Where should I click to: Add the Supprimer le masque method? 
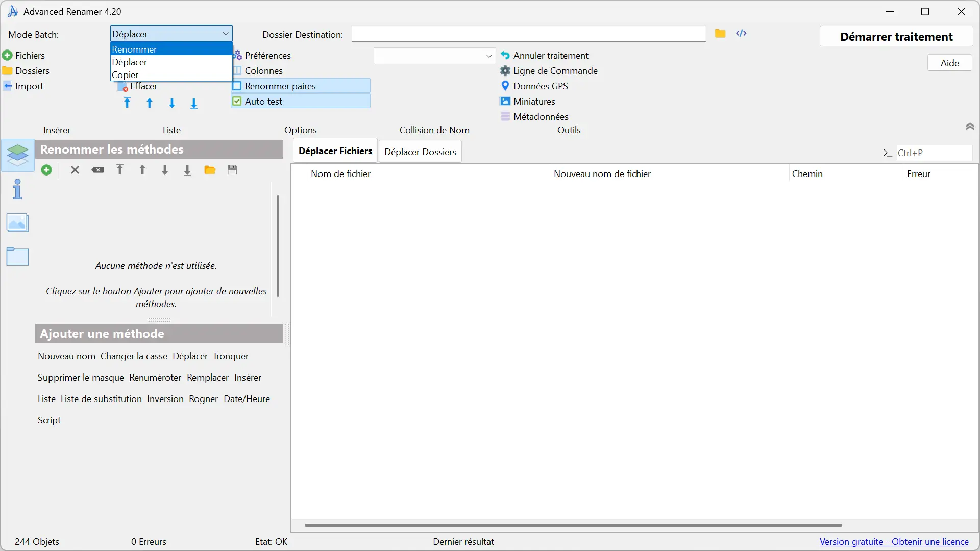pyautogui.click(x=81, y=377)
